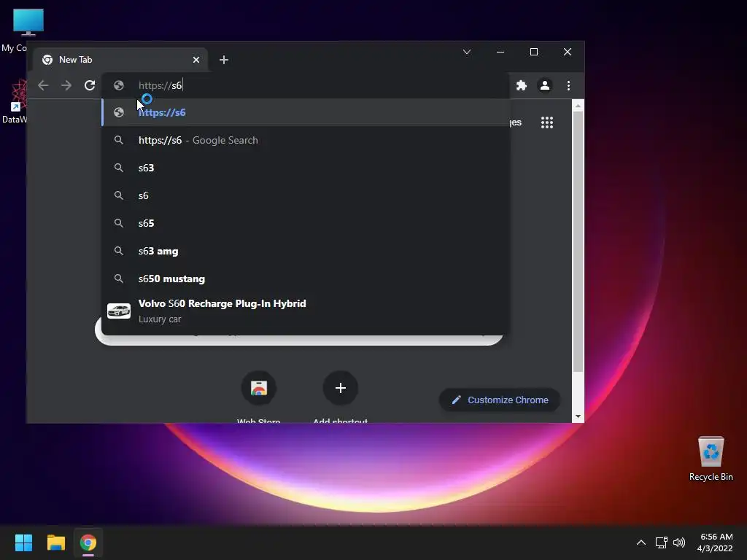Click the Volvo S60 car thumbnail
Viewport: 747px width, 560px height.
[x=119, y=311]
